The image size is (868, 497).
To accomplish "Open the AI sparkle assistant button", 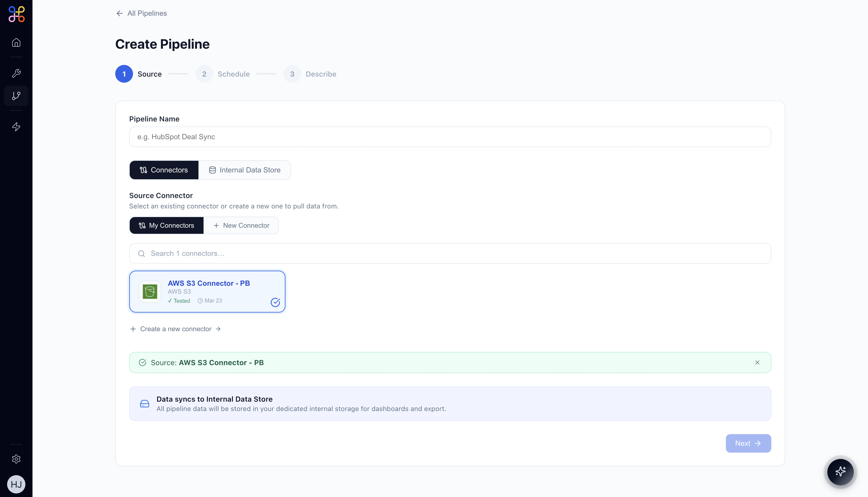I will [x=840, y=472].
